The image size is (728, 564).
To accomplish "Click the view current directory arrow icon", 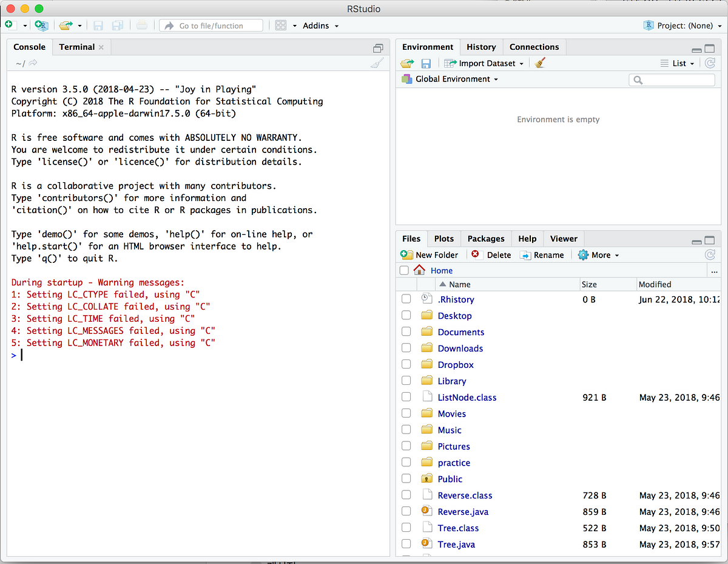I will click(x=33, y=63).
